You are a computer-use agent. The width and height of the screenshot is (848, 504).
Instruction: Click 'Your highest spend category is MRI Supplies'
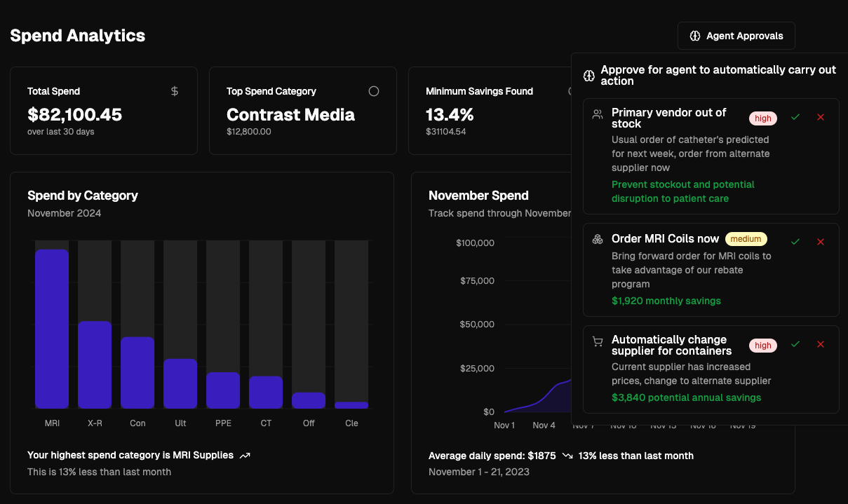click(x=130, y=456)
